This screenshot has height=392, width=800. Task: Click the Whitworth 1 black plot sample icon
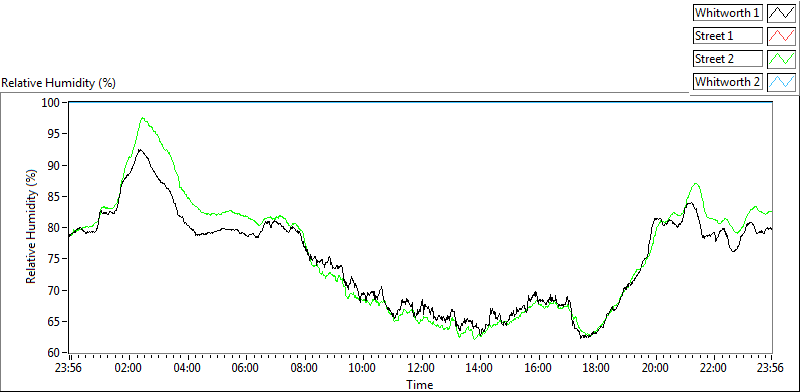(x=781, y=13)
